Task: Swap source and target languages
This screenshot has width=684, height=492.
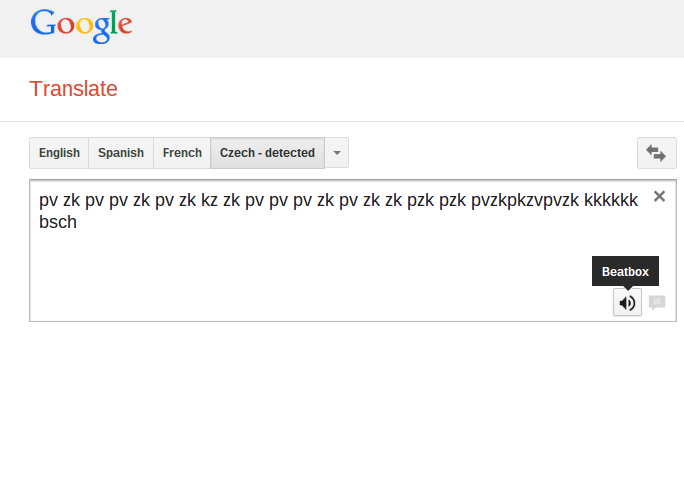Action: pyautogui.click(x=657, y=153)
